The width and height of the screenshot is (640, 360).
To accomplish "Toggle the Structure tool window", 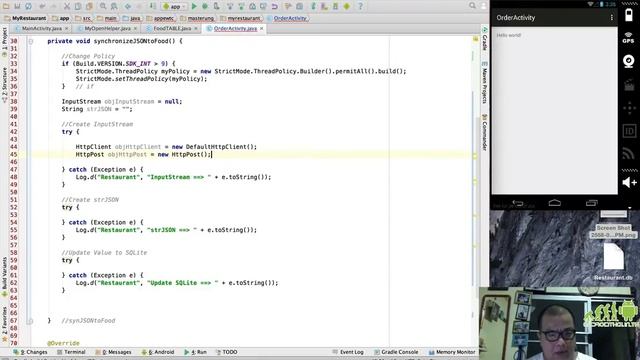I will point(4,85).
